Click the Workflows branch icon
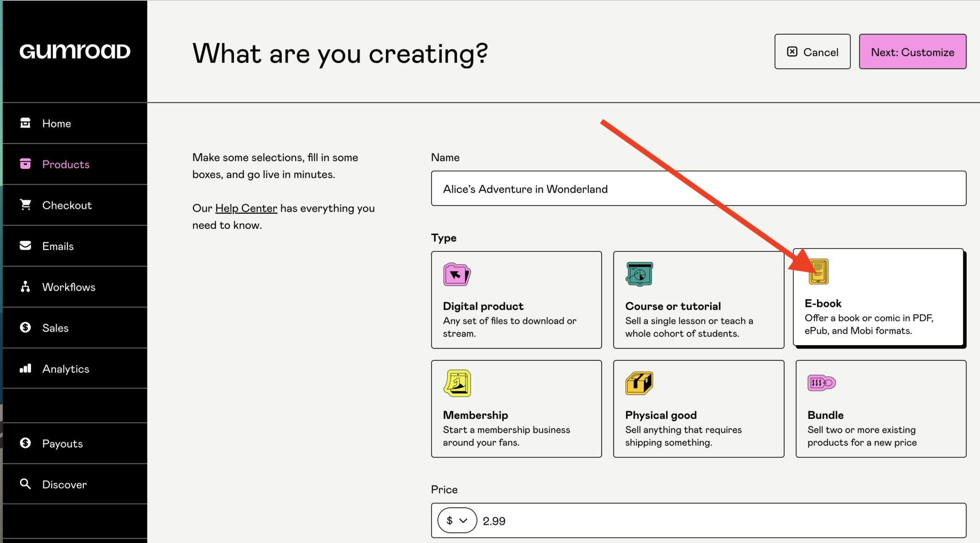Screen dimensions: 980x543 tap(25, 287)
